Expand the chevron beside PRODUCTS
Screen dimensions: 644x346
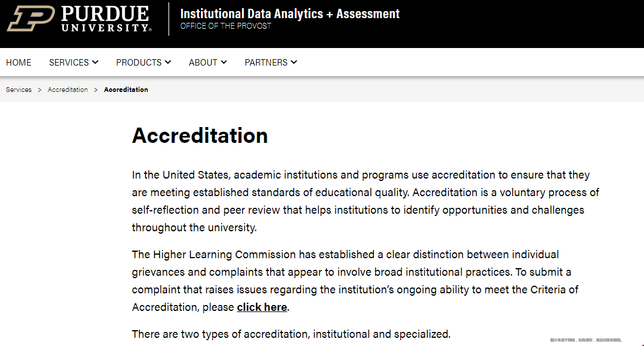(168, 63)
